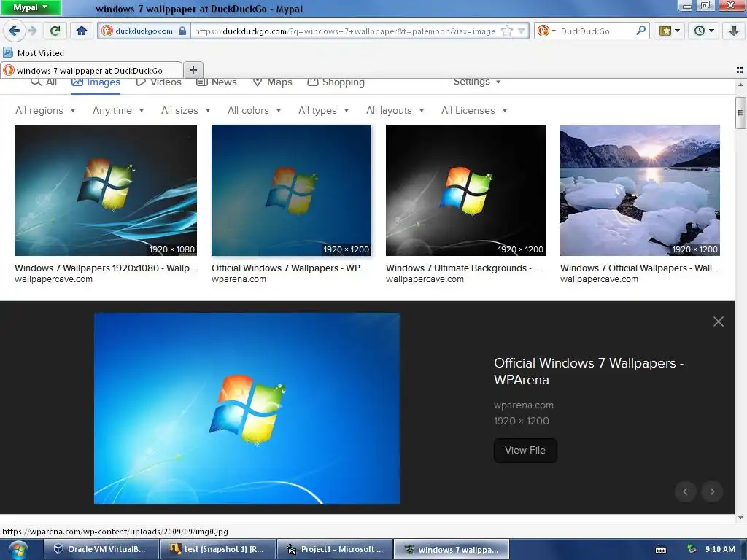Switch to the All search tab
The width and height of the screenshot is (747, 560).
click(x=44, y=82)
